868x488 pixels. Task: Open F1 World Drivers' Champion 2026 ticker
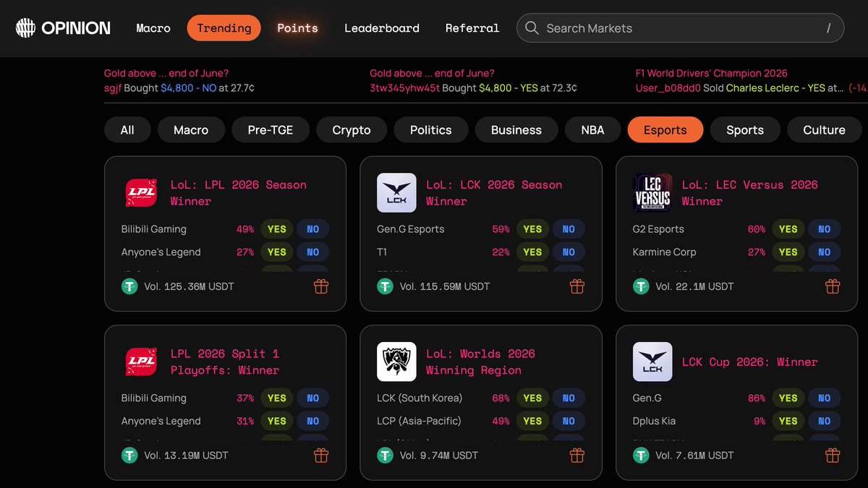712,73
